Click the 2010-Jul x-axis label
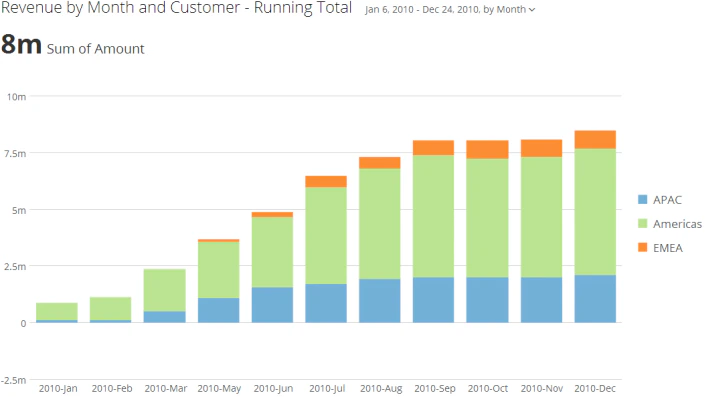 click(x=327, y=388)
